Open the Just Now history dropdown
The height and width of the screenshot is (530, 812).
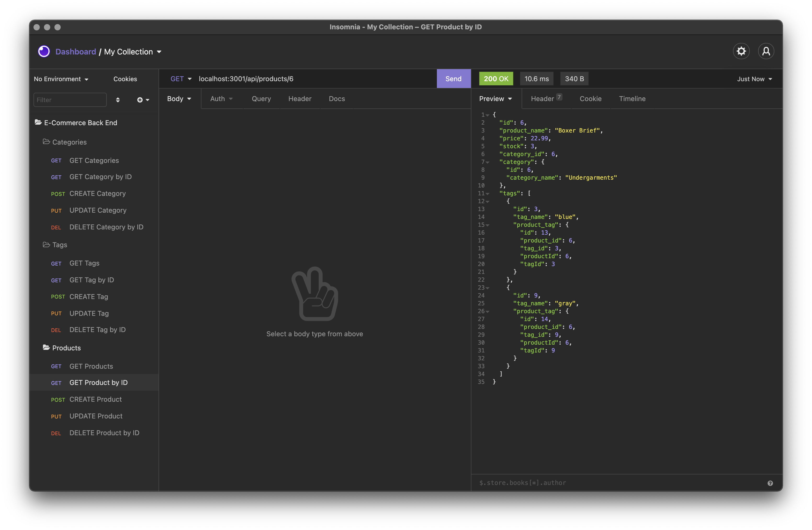tap(754, 79)
